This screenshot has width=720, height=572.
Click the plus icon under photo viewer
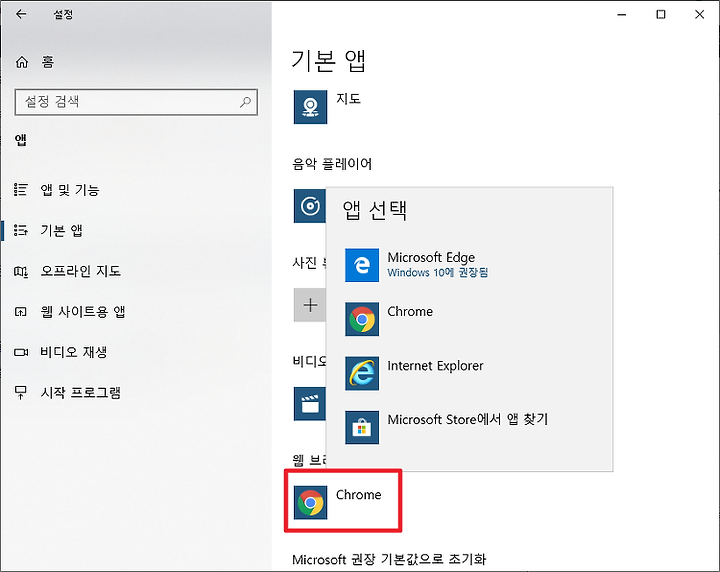coord(309,305)
